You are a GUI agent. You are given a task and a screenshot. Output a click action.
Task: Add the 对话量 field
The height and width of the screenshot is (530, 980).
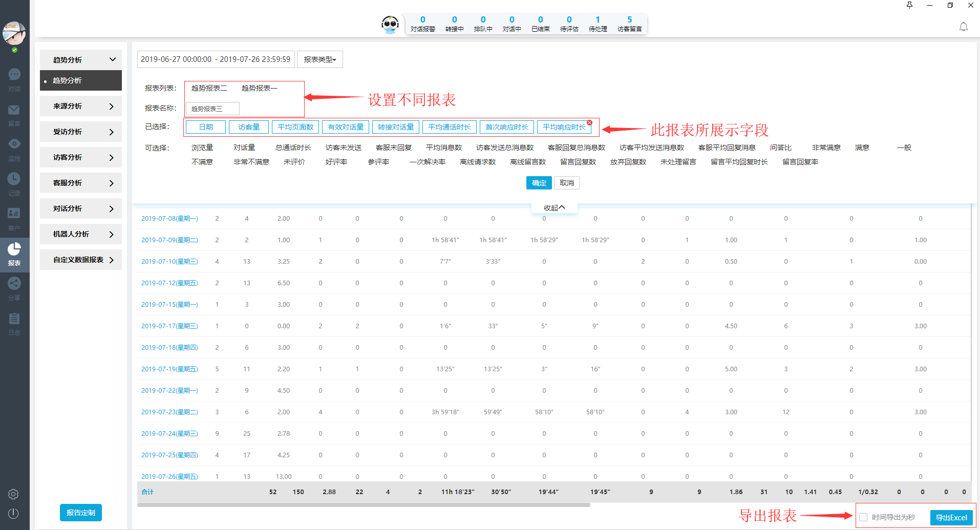pos(244,147)
